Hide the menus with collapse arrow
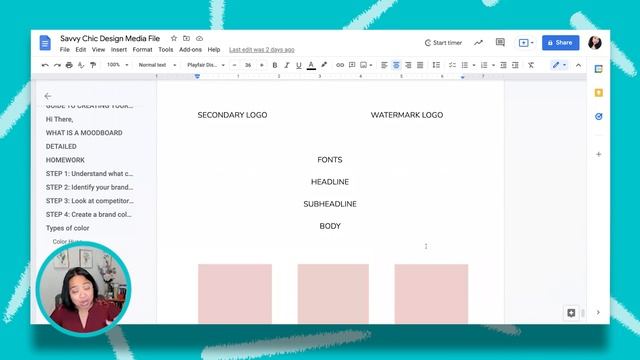Image resolution: width=640 pixels, height=360 pixels. (578, 65)
